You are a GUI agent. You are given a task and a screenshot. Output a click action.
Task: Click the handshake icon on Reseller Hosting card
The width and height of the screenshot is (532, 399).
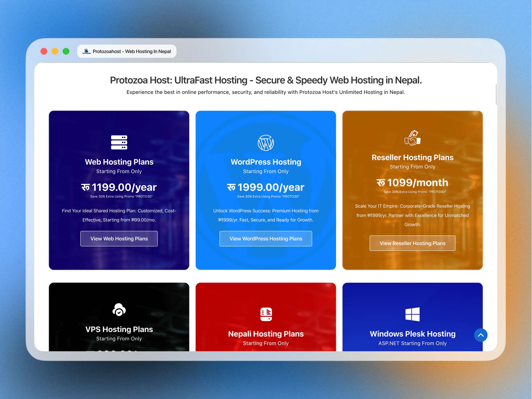[x=413, y=138]
